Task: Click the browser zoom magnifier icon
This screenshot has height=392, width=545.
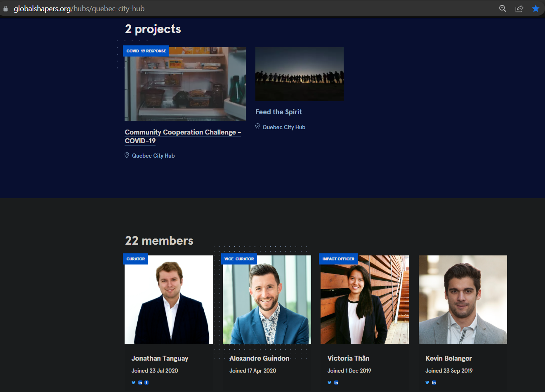Action: click(503, 8)
